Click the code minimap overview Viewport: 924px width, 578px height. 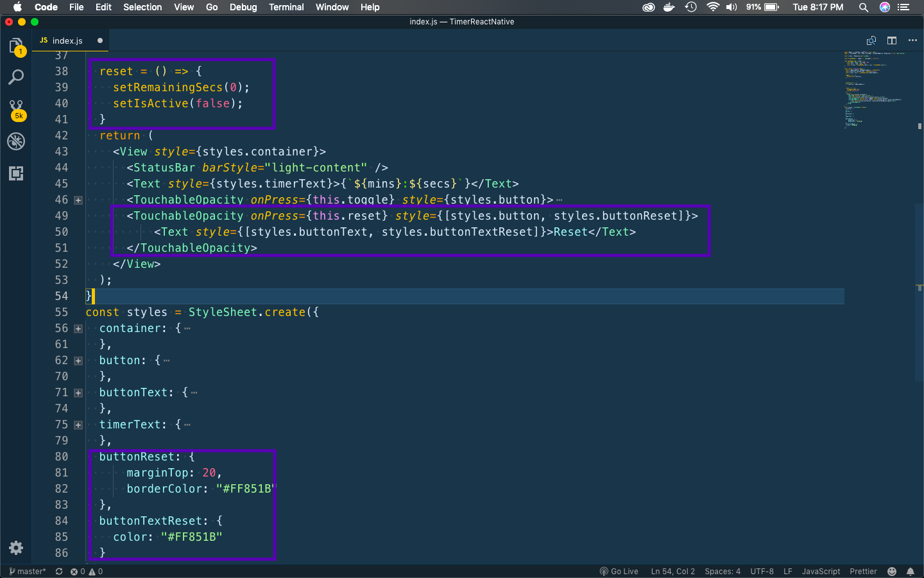pos(876,90)
